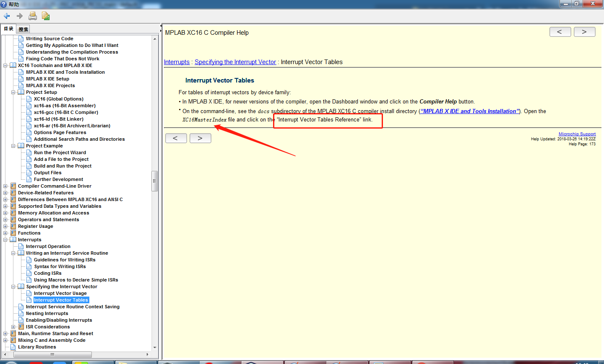The height and width of the screenshot is (364, 604).
Task: Click page icon beside Library Routines
Action: pos(13,347)
